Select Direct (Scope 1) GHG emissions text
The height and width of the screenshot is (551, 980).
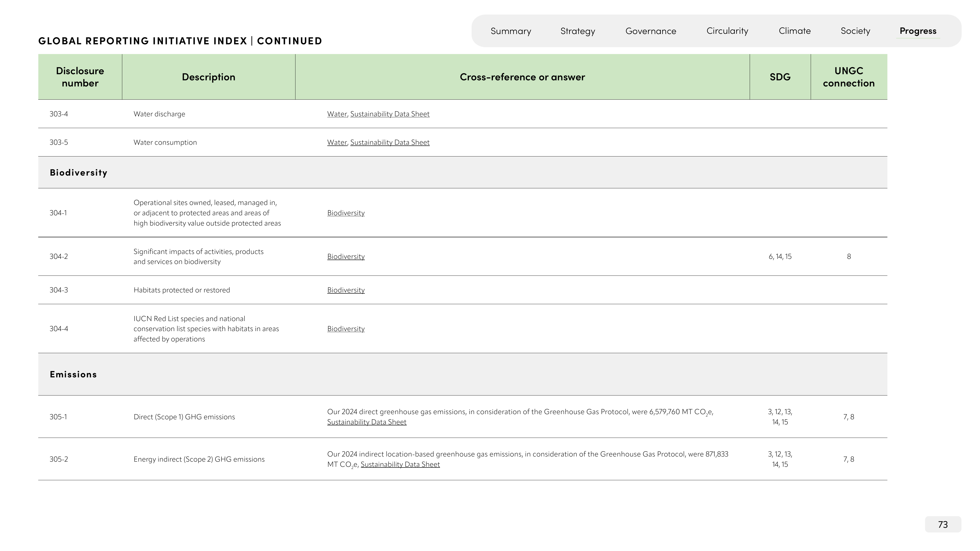(x=184, y=417)
